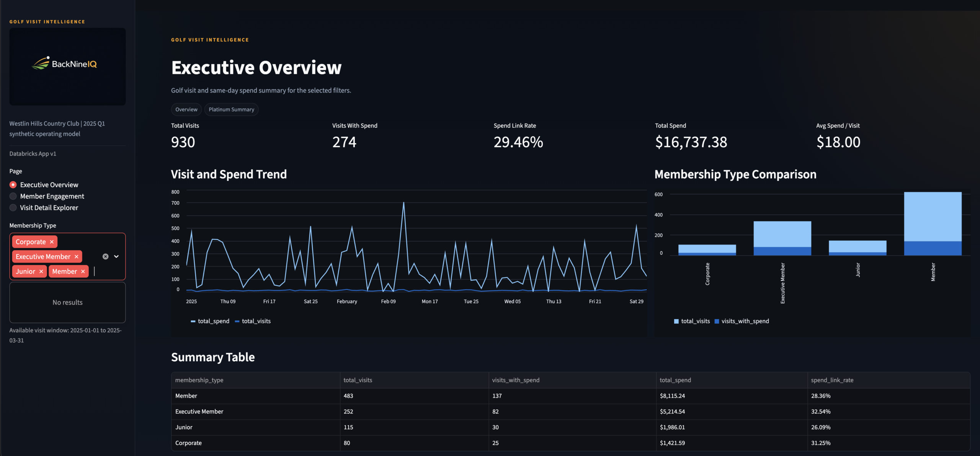Toggle total_visits in the trend chart legend
This screenshot has height=456, width=980.
[x=256, y=321]
